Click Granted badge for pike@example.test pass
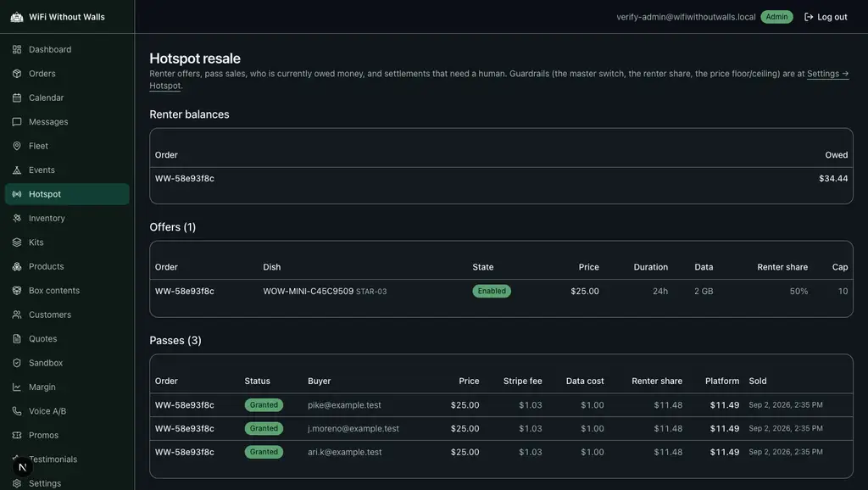 (264, 405)
